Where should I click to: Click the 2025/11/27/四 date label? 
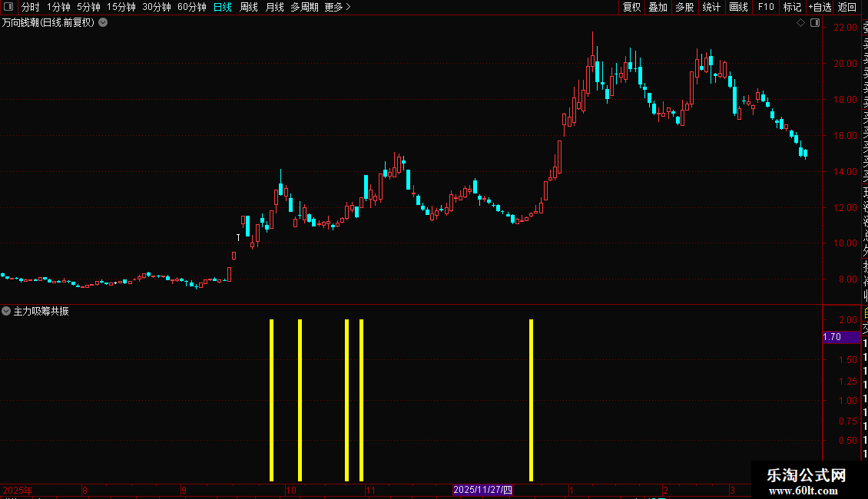point(482,490)
